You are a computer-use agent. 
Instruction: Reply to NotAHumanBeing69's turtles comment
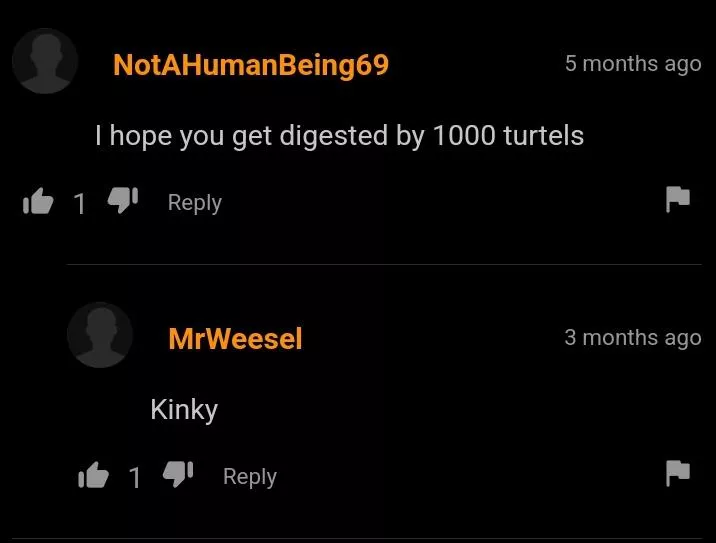[195, 203]
